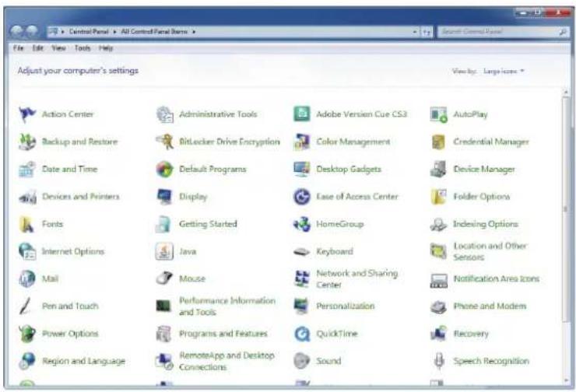Open the Phone and Modem link
This screenshot has height=392, width=576.
pos(490,306)
